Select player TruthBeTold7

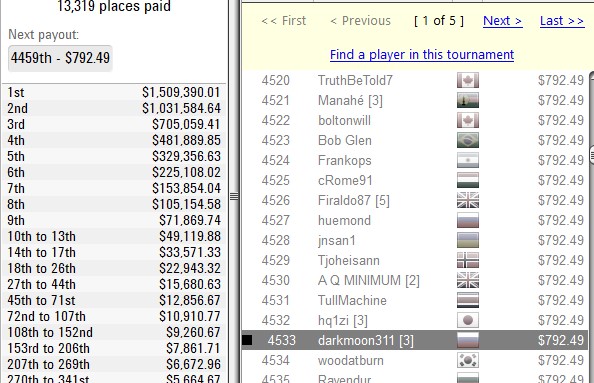[x=355, y=80]
